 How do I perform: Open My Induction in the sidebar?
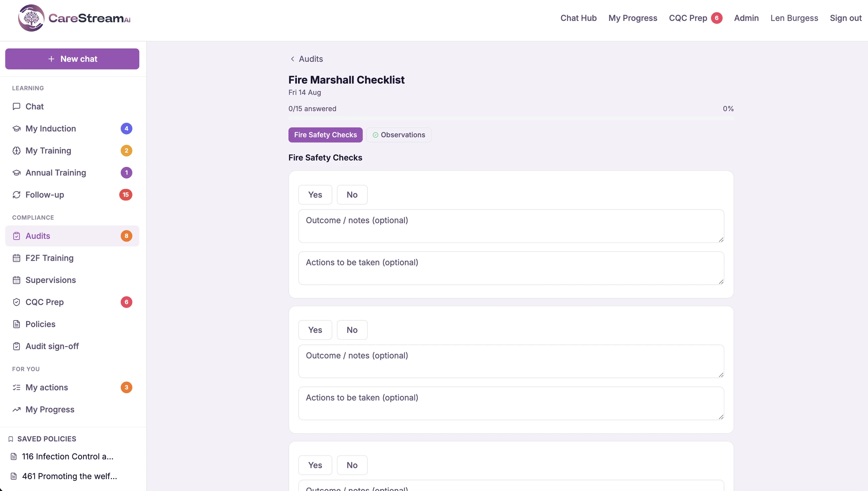[72, 129]
